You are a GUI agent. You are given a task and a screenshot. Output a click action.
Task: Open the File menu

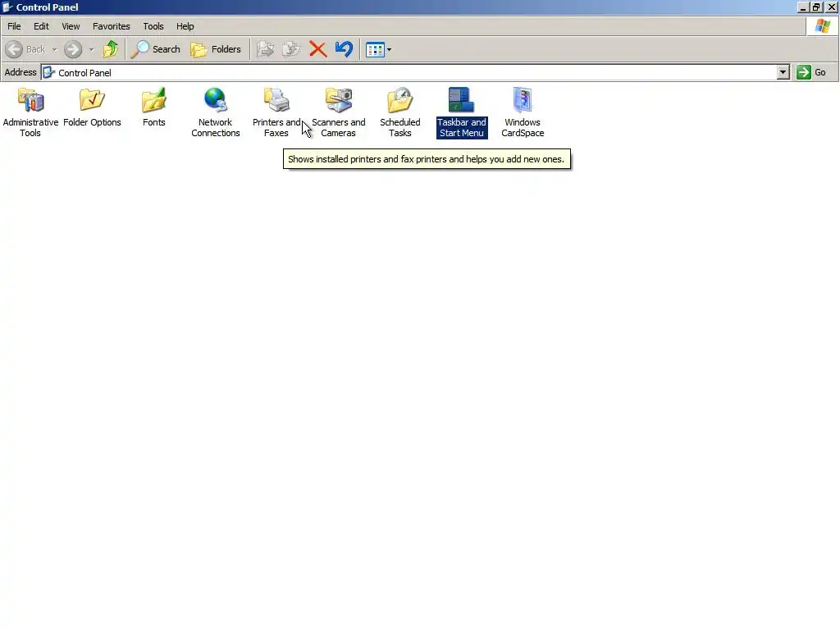pos(14,26)
